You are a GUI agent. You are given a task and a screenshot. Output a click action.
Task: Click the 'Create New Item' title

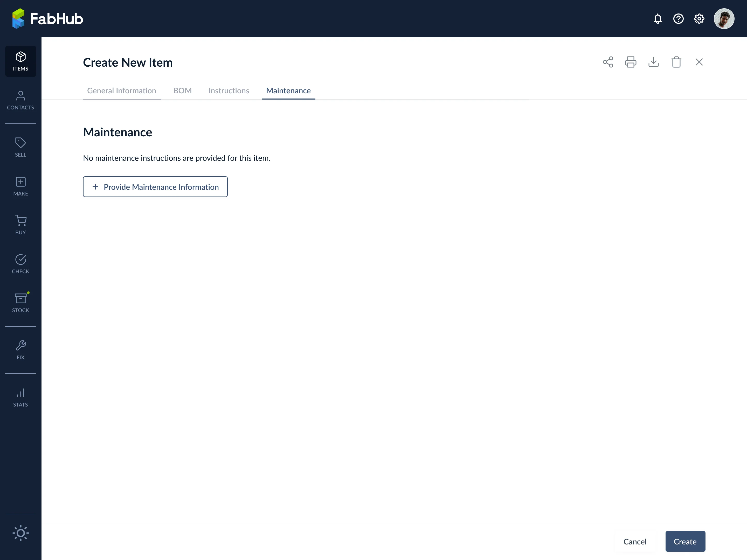(128, 62)
